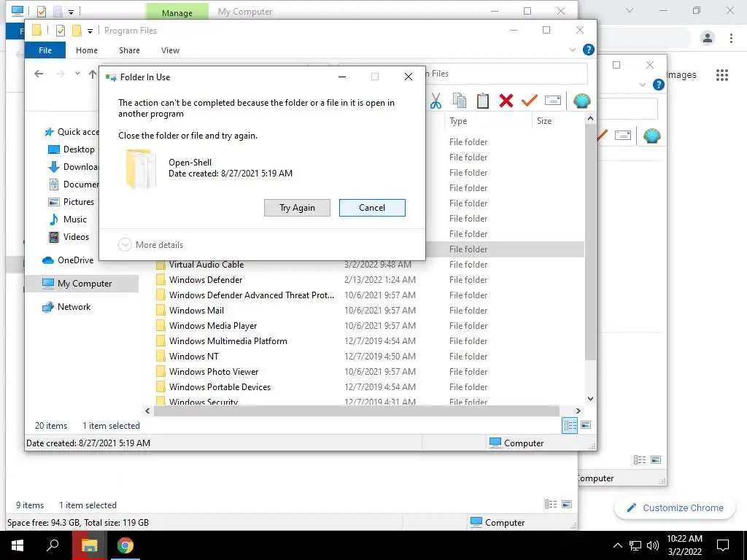Switch to the large thumbnails view icon in the Program Files window
Image resolution: width=747 pixels, height=560 pixels.
(586, 425)
